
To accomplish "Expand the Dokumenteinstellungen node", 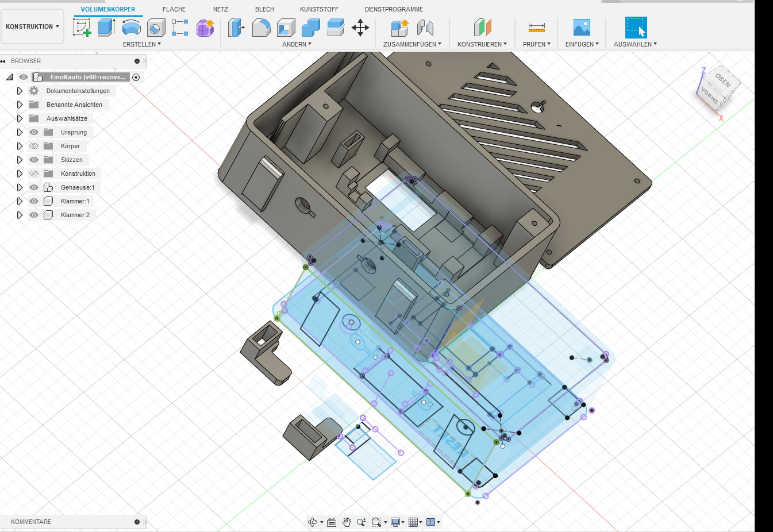I will click(20, 91).
